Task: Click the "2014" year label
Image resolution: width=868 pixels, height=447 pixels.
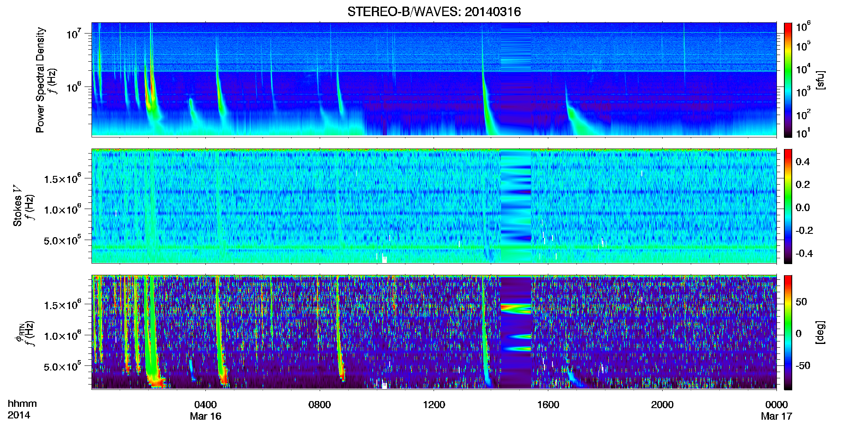Action: [19, 415]
